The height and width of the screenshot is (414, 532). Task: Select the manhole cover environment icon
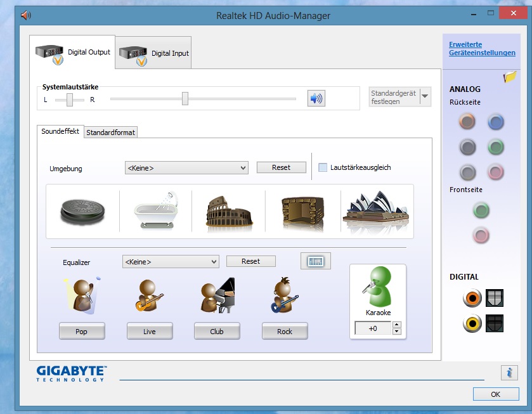coord(82,212)
